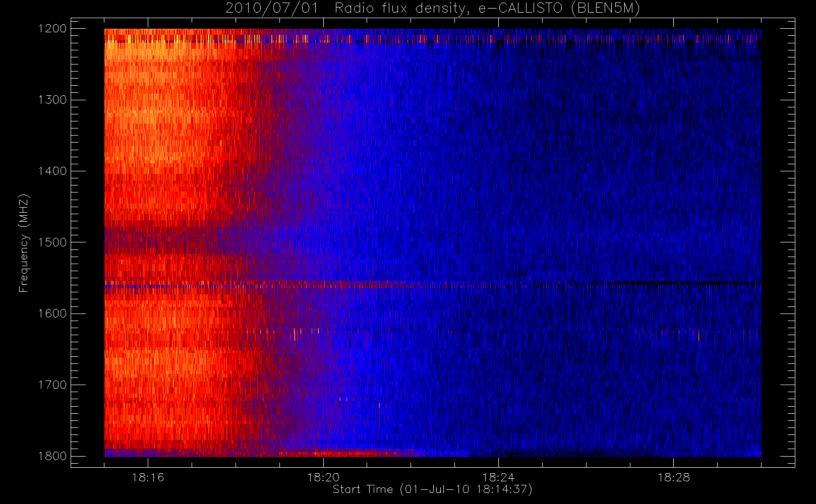The height and width of the screenshot is (504, 816).
Task: Click the 18:20 time tick label
Action: 323,477
